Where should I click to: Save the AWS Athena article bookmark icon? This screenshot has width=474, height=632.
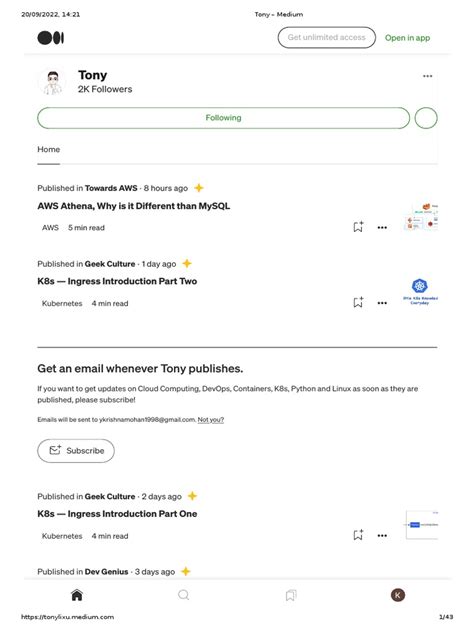point(358,227)
